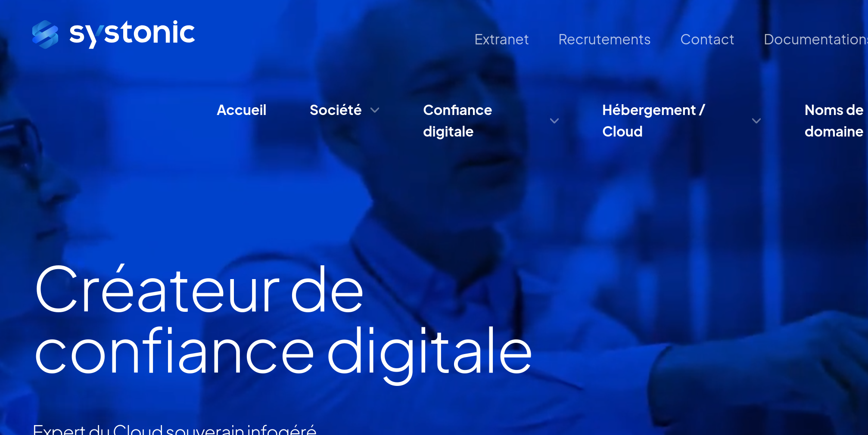Click the word digitale under Confiance
The width and height of the screenshot is (868, 435).
point(448,132)
